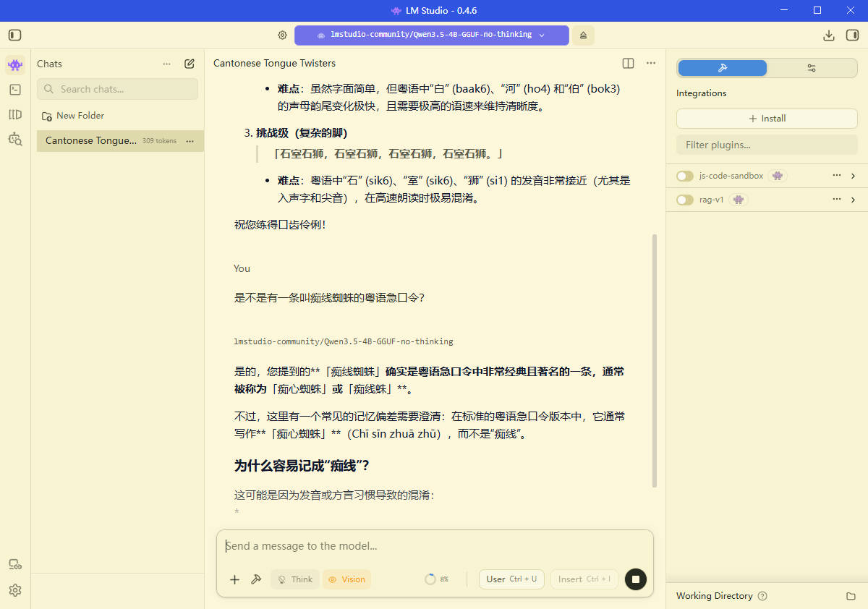868x609 pixels.
Task: Click the downloads icon top right
Action: (x=829, y=34)
